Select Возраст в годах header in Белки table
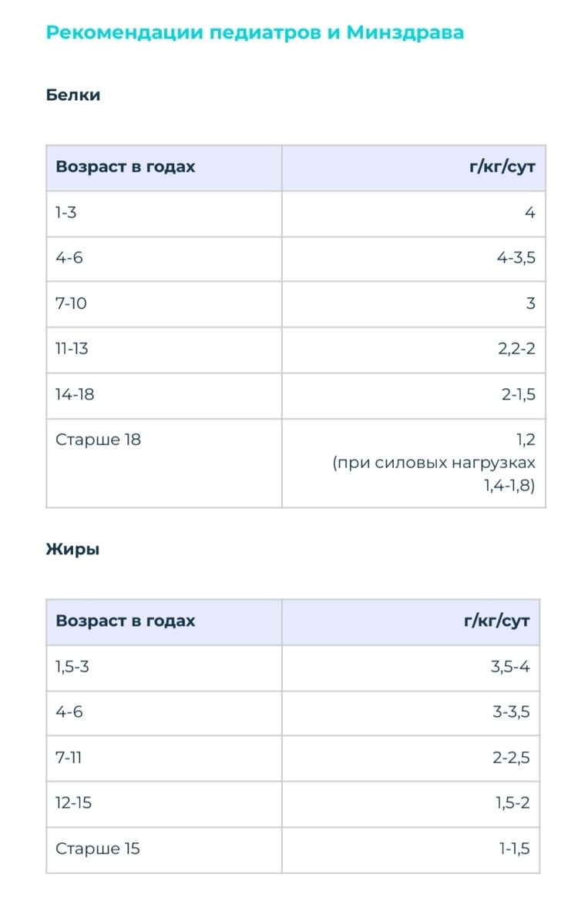 coord(126,167)
